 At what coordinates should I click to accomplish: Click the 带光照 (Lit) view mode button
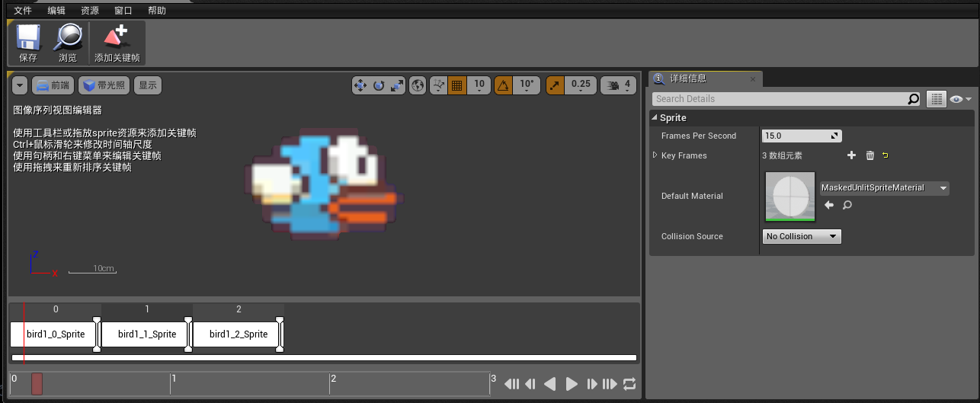point(104,85)
